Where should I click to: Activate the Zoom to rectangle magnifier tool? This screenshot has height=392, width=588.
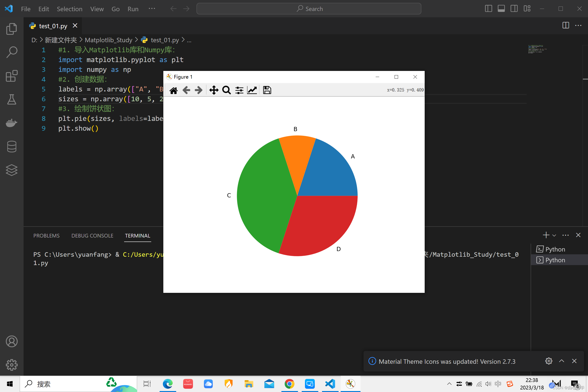point(227,90)
